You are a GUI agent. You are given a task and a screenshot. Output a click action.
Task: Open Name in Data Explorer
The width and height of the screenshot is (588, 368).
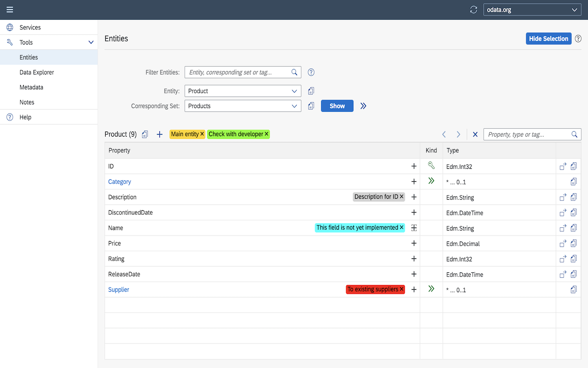point(563,228)
